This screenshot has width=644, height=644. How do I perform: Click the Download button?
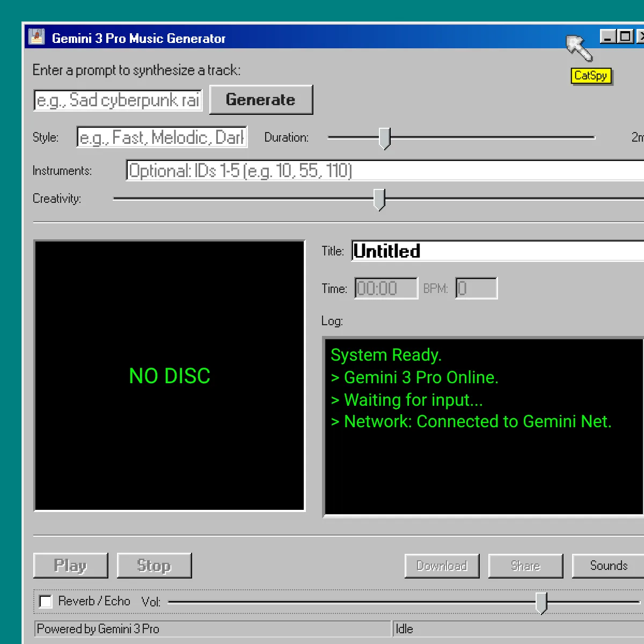point(442,566)
